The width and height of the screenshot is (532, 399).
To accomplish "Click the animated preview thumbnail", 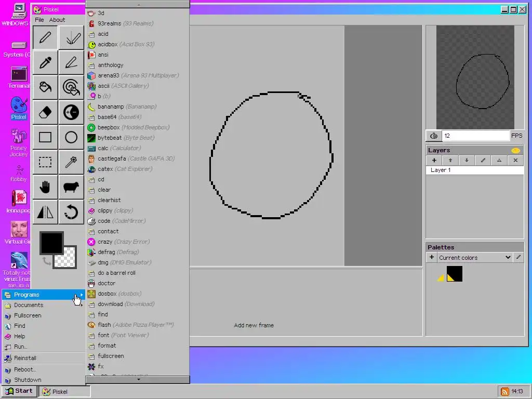I will (475, 77).
